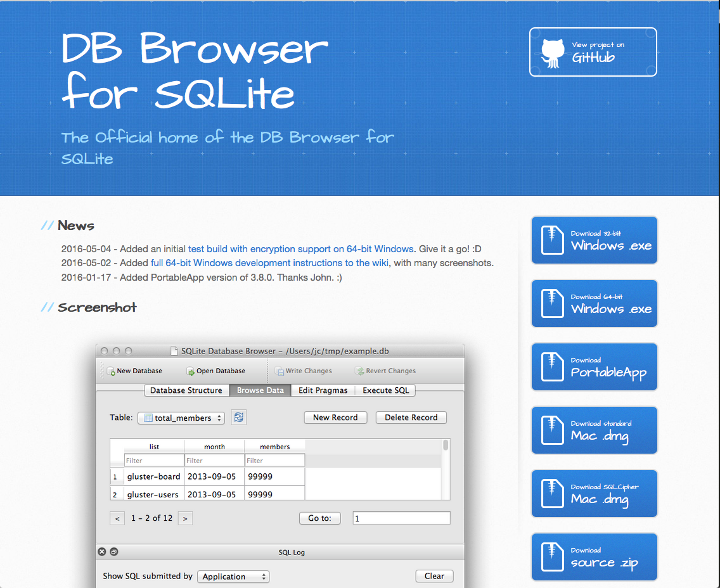Open the total_members table dropdown
The width and height of the screenshot is (720, 588).
pos(181,418)
